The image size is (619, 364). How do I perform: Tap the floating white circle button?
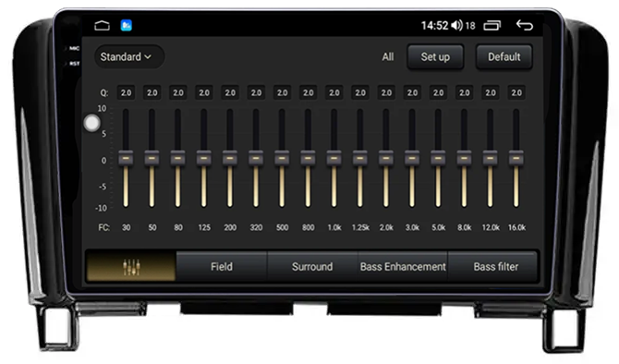pos(92,123)
